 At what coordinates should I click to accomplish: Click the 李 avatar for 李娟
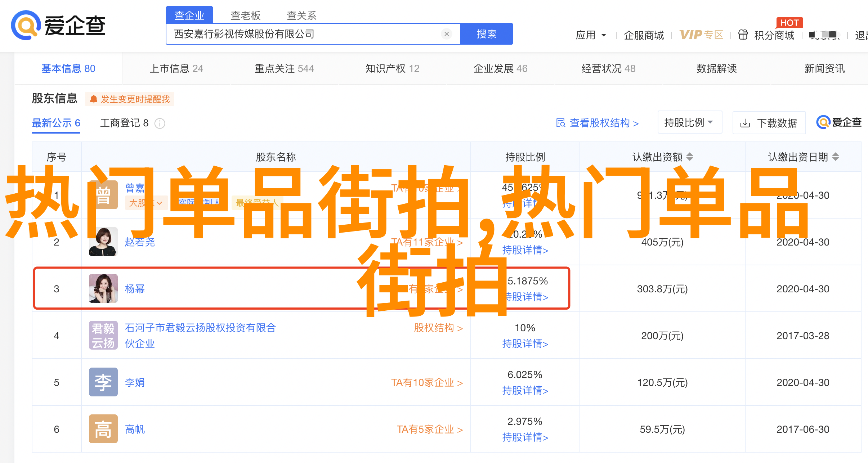pos(103,382)
